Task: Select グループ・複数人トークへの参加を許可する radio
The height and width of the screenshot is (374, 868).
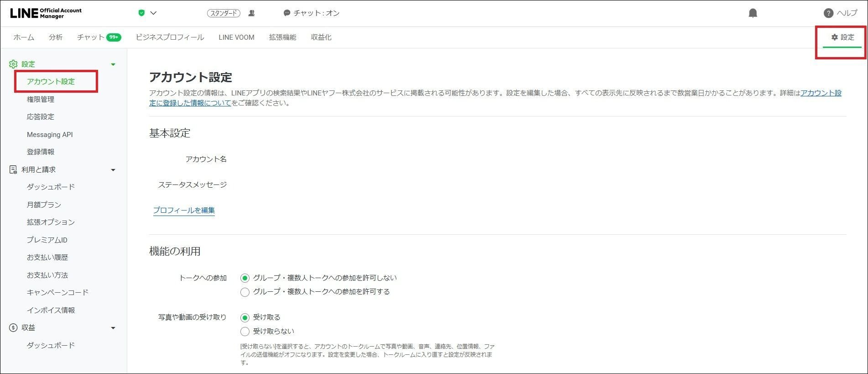Action: pyautogui.click(x=245, y=292)
